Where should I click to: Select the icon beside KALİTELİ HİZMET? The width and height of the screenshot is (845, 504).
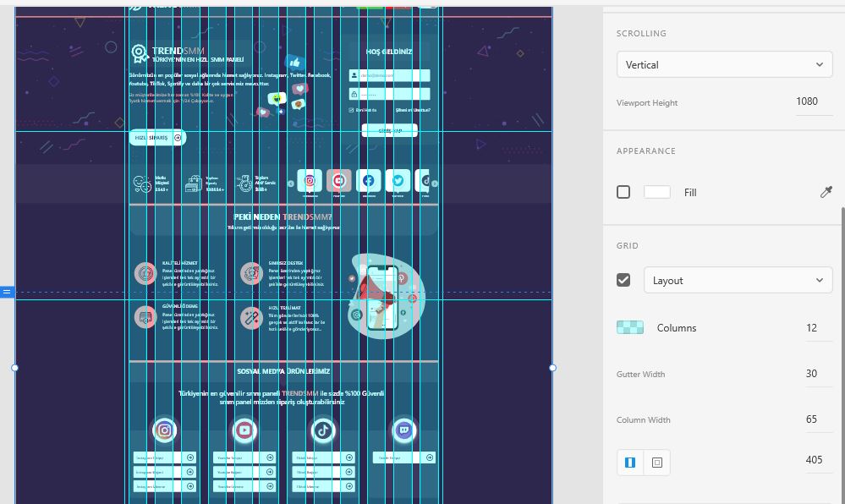click(145, 274)
